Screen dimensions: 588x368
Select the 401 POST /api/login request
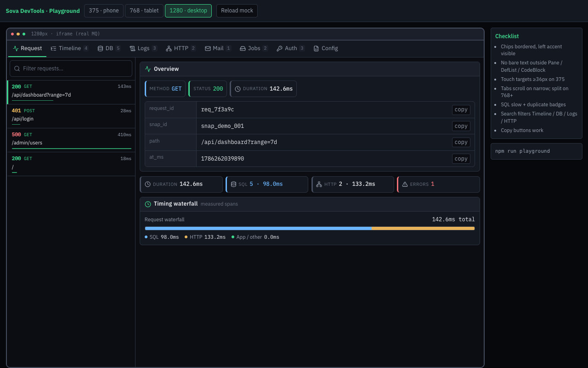point(71,116)
